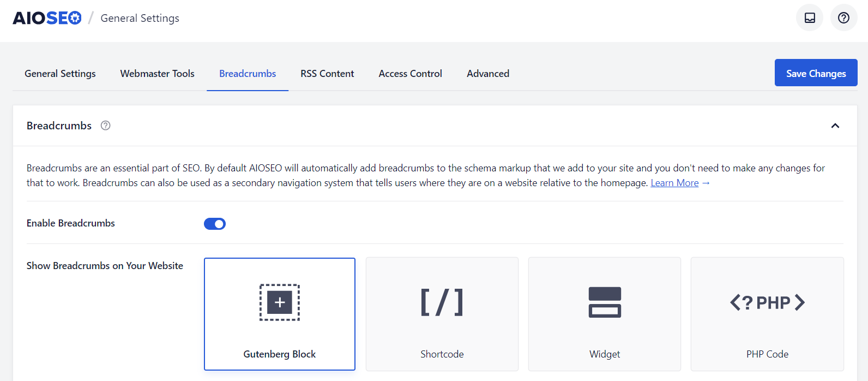868x381 pixels.
Task: Click the PHP code icon
Action: click(767, 302)
